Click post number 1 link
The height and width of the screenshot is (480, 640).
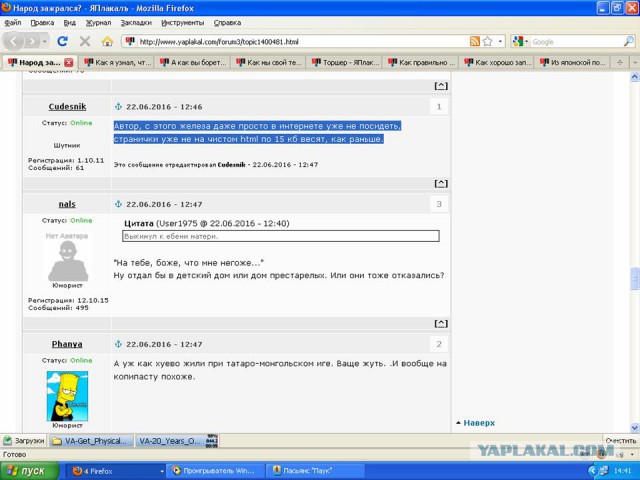pyautogui.click(x=439, y=107)
